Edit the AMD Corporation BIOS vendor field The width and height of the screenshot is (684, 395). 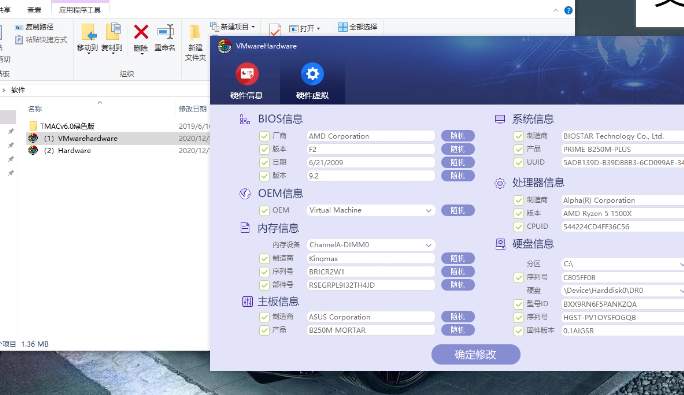[x=371, y=136]
